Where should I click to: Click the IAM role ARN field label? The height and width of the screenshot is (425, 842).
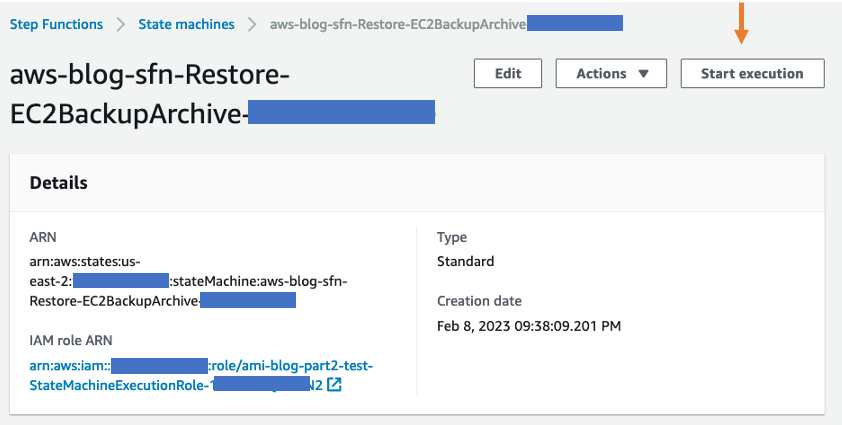click(x=71, y=340)
